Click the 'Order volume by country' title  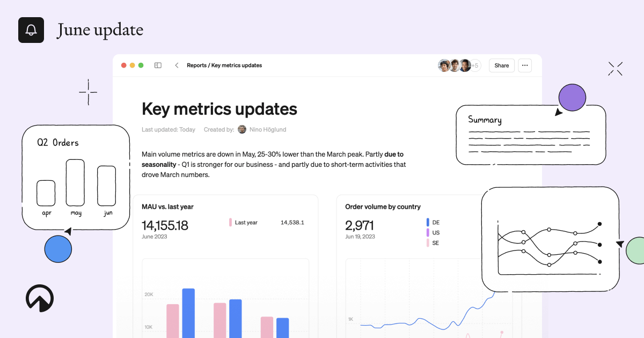point(383,207)
